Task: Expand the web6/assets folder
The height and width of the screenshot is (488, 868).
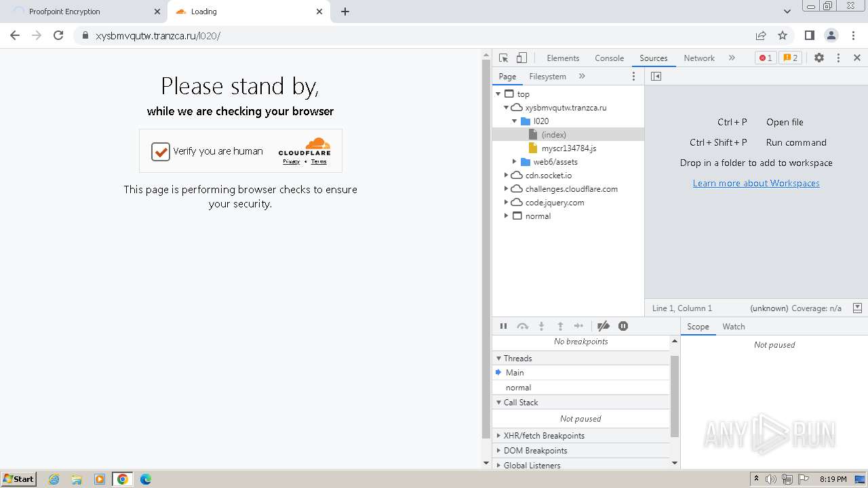Action: tap(515, 162)
